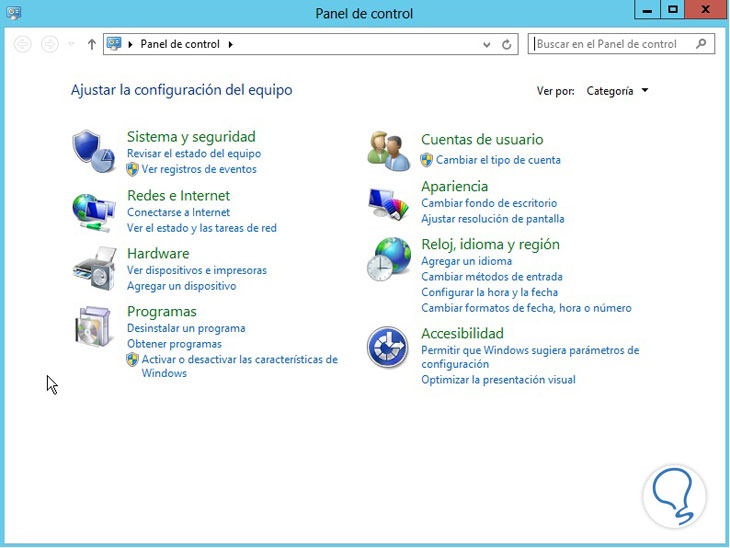Viewport: 730px width, 548px height.
Task: Click the search magnifier icon
Action: point(701,44)
